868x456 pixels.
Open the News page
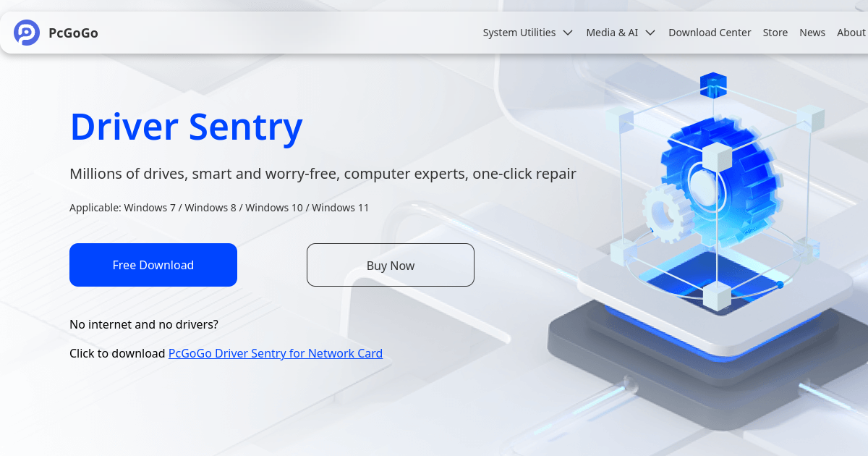[812, 33]
